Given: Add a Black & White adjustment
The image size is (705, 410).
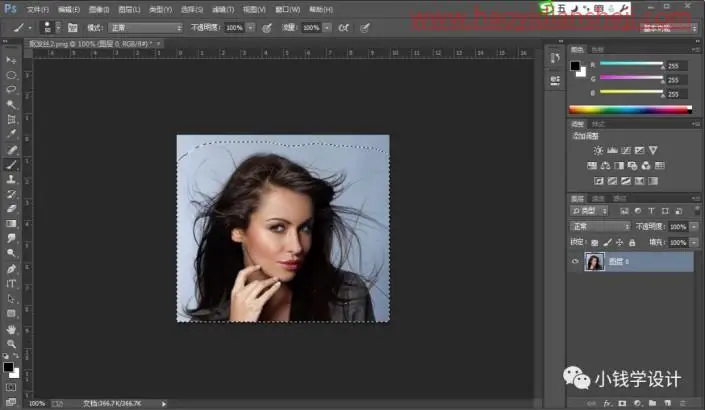Looking at the screenshot, I should (x=619, y=166).
